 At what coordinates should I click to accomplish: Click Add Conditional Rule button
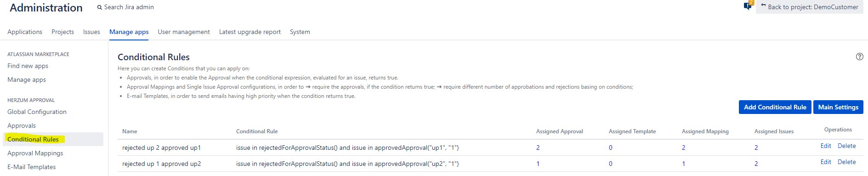pyautogui.click(x=775, y=107)
